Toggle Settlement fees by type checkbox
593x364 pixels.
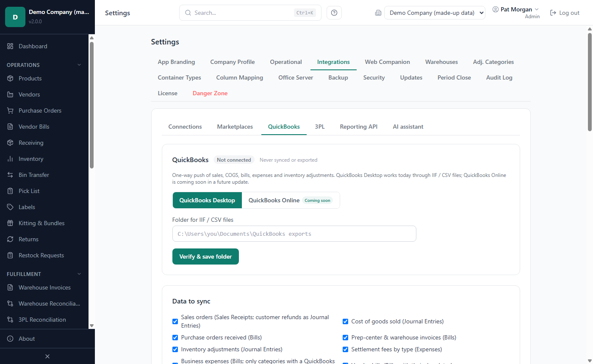[x=345, y=349]
